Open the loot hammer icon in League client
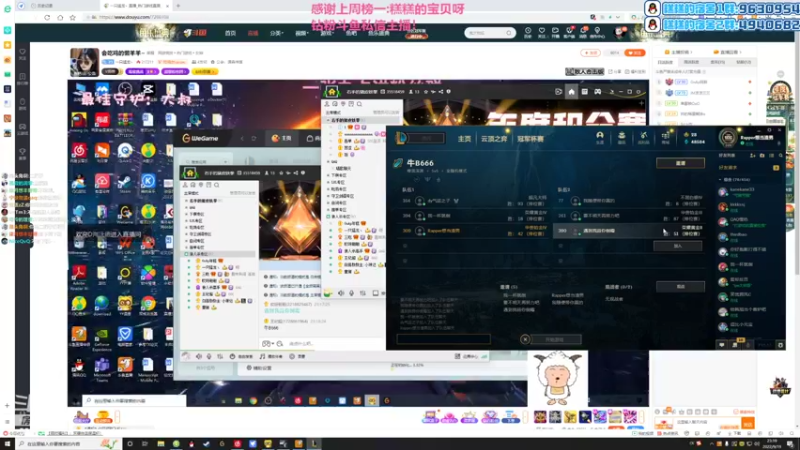 click(x=643, y=137)
